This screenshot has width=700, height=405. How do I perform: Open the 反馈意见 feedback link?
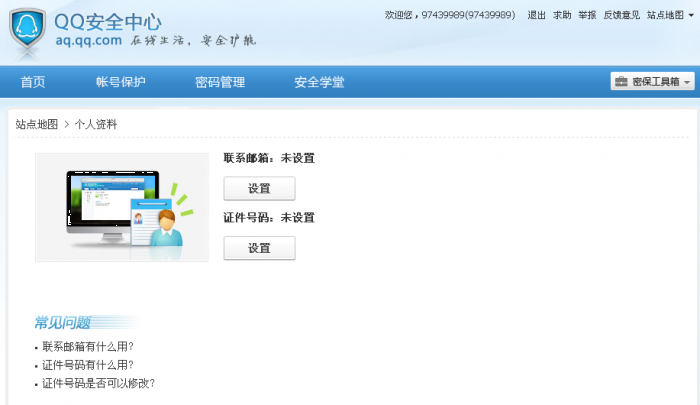pyautogui.click(x=621, y=15)
